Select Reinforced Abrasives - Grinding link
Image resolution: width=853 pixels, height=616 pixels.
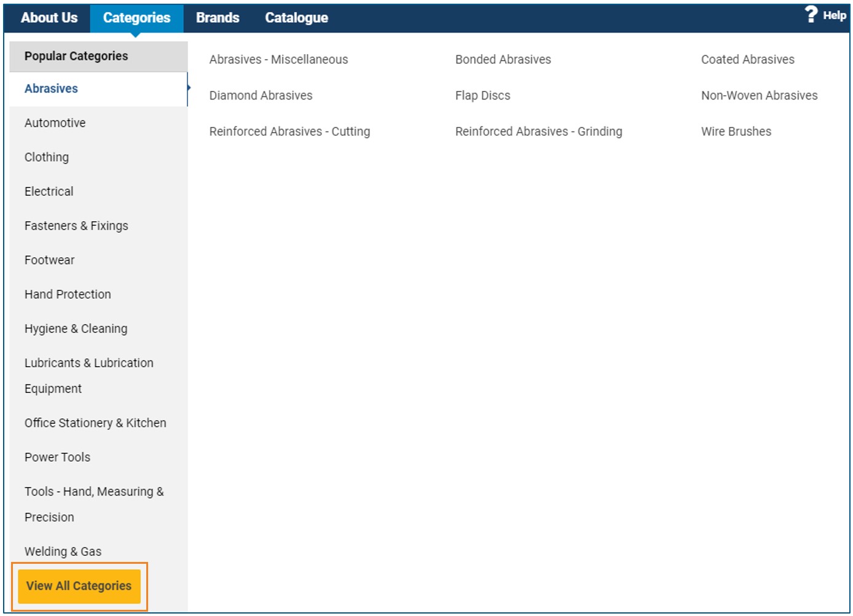pyautogui.click(x=538, y=131)
